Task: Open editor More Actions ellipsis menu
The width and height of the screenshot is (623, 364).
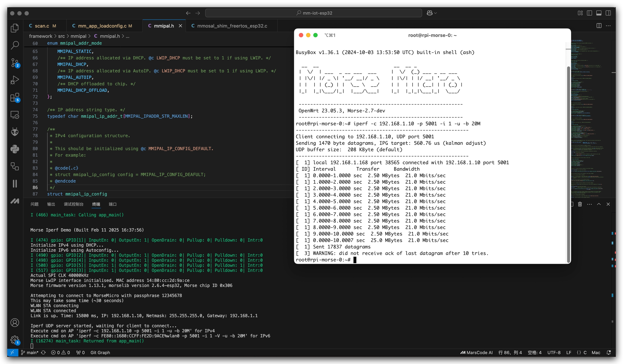Action: click(608, 26)
